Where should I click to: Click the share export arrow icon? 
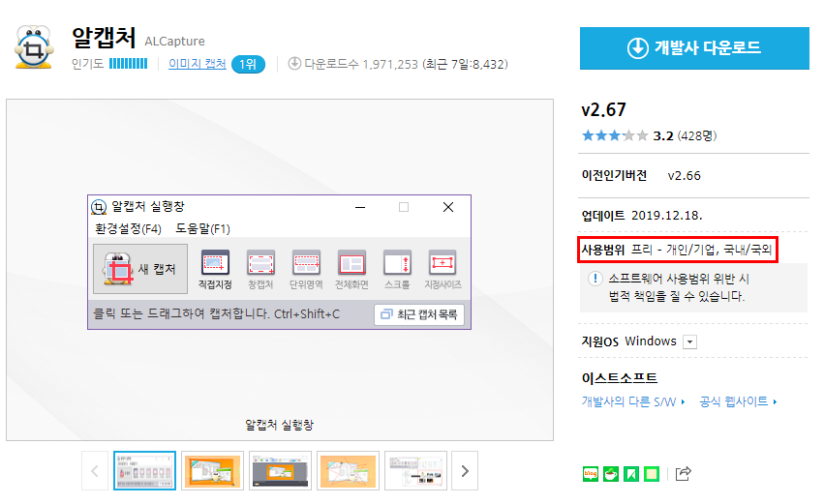(x=684, y=474)
